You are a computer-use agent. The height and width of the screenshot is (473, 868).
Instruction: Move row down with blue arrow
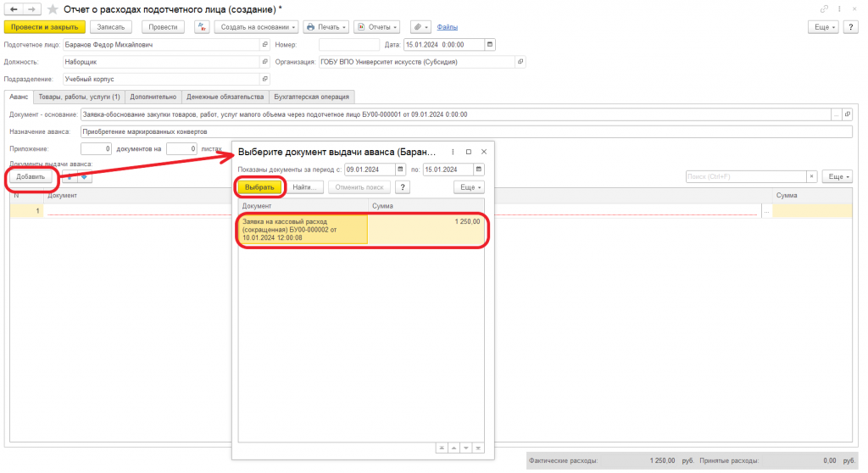[84, 176]
